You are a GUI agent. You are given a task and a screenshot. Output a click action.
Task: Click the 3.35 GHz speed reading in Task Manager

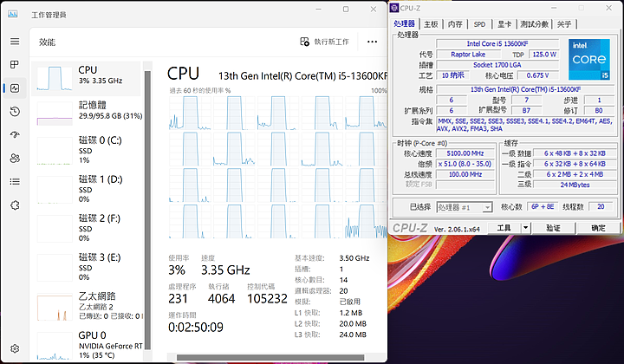(225, 270)
